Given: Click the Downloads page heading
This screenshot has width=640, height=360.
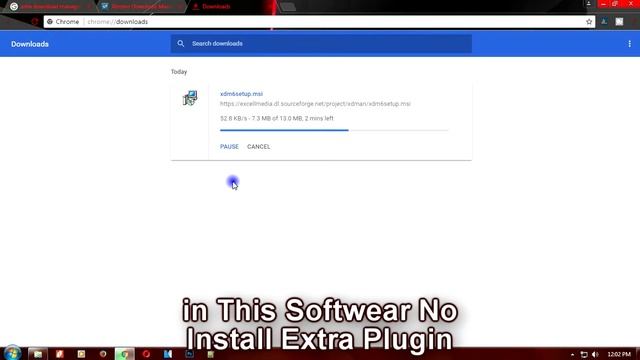Looking at the screenshot, I should pyautogui.click(x=30, y=44).
